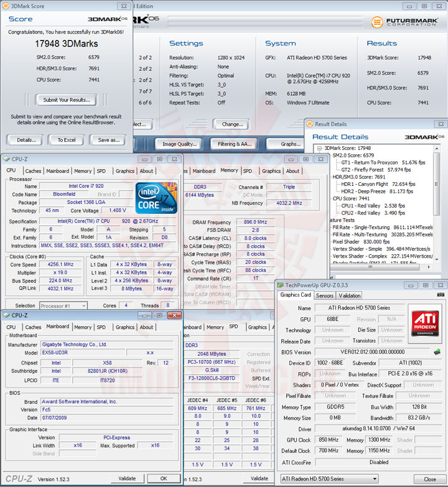Click the ATI Radeon Graphics logo in GPU-Z

[425, 323]
